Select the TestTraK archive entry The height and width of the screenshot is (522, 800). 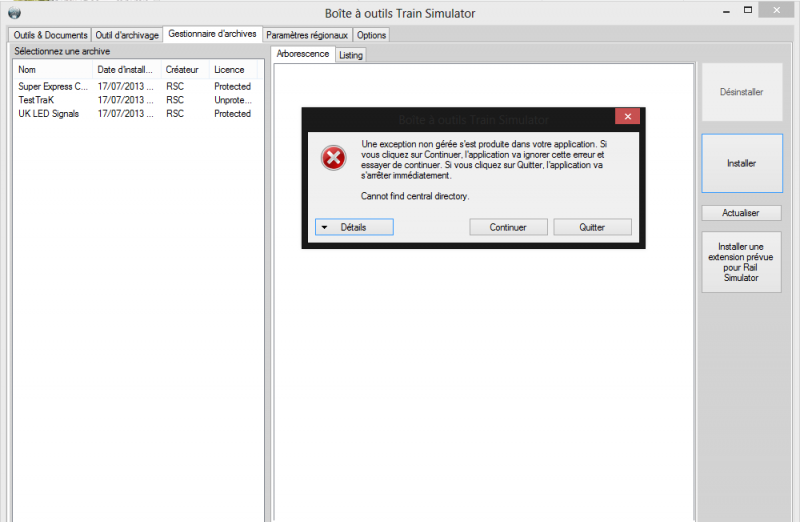pyautogui.click(x=137, y=100)
